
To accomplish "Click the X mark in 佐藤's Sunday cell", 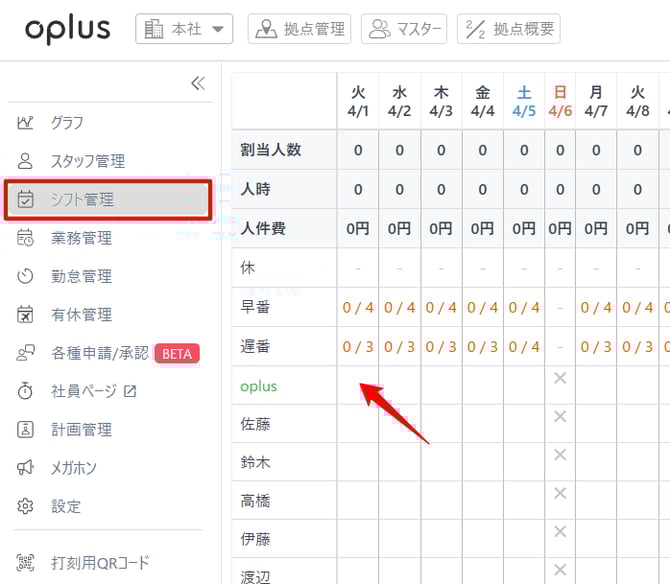I will pyautogui.click(x=560, y=416).
